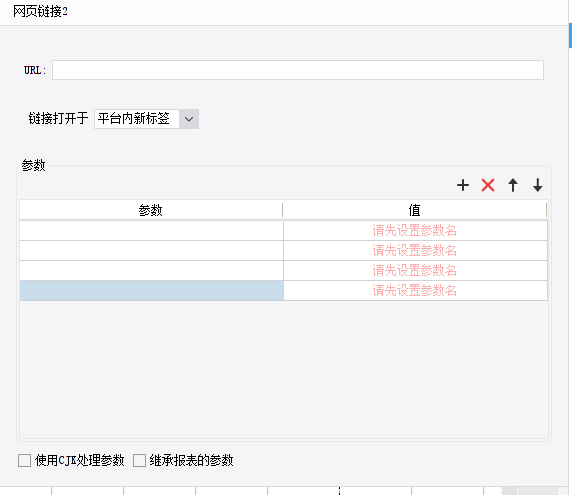
Task: Click the 值 column header
Action: point(415,210)
